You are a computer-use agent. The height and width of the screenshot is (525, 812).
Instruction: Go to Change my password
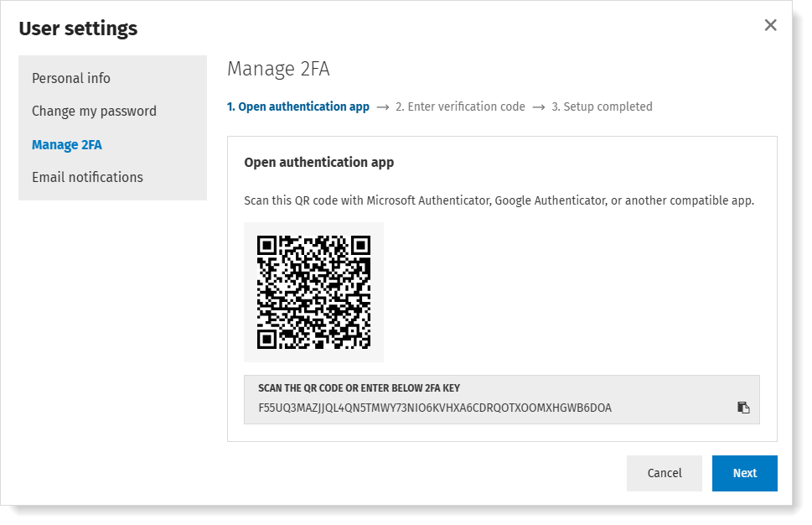coord(94,111)
